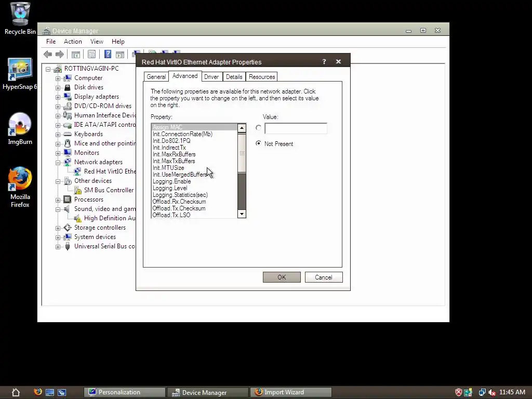This screenshot has height=399, width=532.
Task: Collapse the Network adapters node
Action: click(58, 163)
